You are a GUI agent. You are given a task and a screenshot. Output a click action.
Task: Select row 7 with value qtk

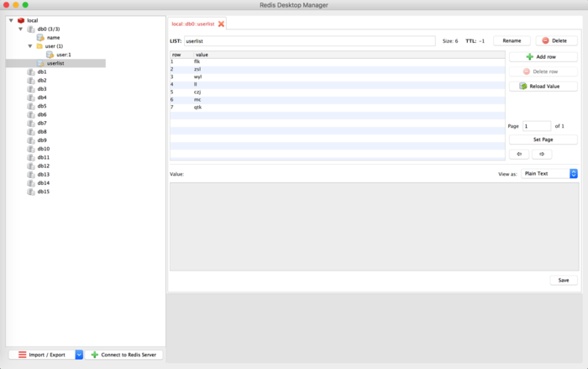tap(338, 108)
